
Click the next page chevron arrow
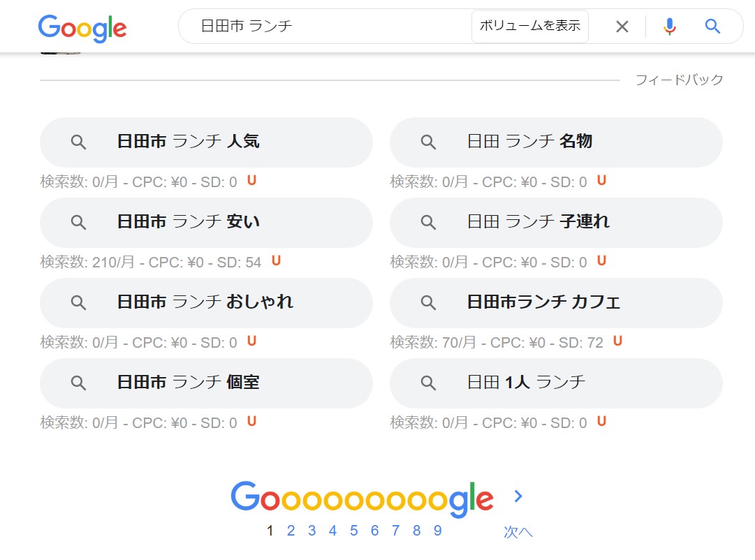point(518,496)
